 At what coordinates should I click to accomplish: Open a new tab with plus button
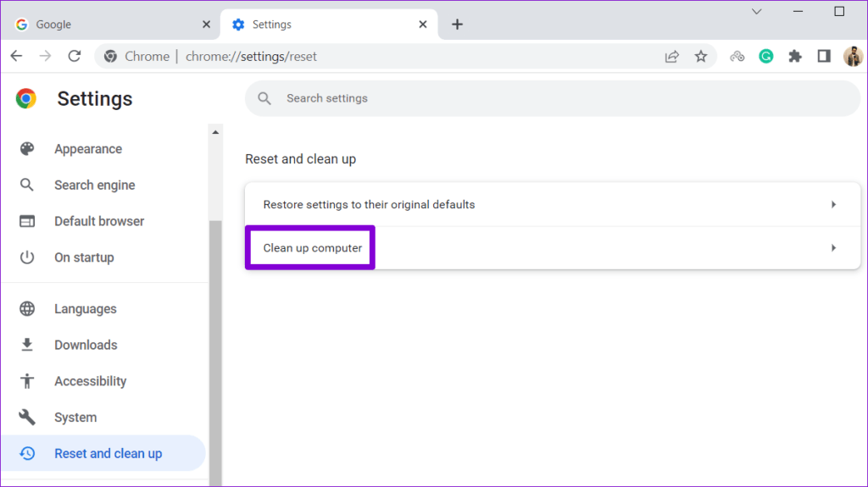[457, 25]
